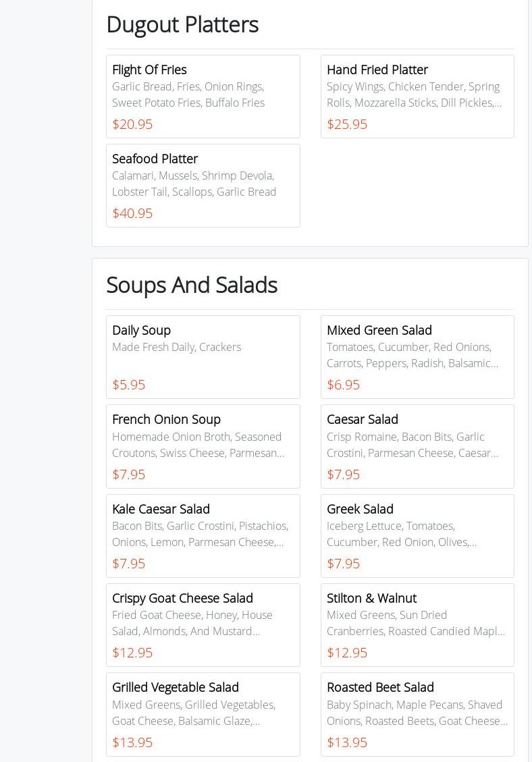
Task: Click the $40.95 Seafood Platter price
Action: tap(132, 213)
